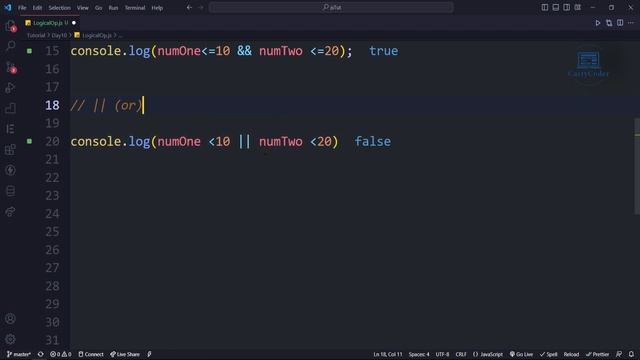
Task: Toggle breakpoint marker on line 15
Action: click(29, 51)
